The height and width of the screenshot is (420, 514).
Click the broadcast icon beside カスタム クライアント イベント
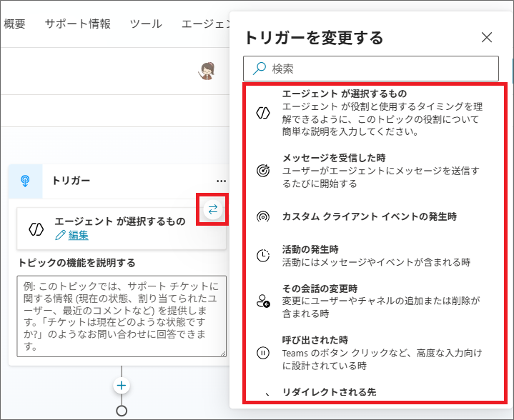point(263,216)
